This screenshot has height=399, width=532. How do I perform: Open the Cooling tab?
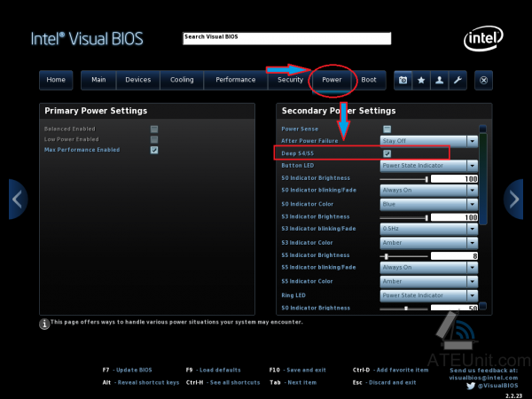coord(182,80)
